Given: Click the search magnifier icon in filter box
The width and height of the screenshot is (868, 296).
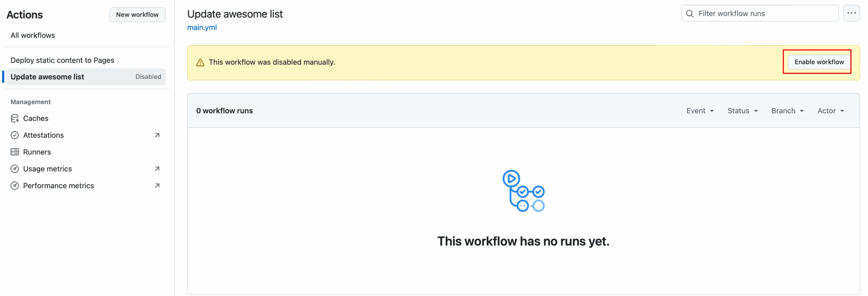Looking at the screenshot, I should pos(689,14).
